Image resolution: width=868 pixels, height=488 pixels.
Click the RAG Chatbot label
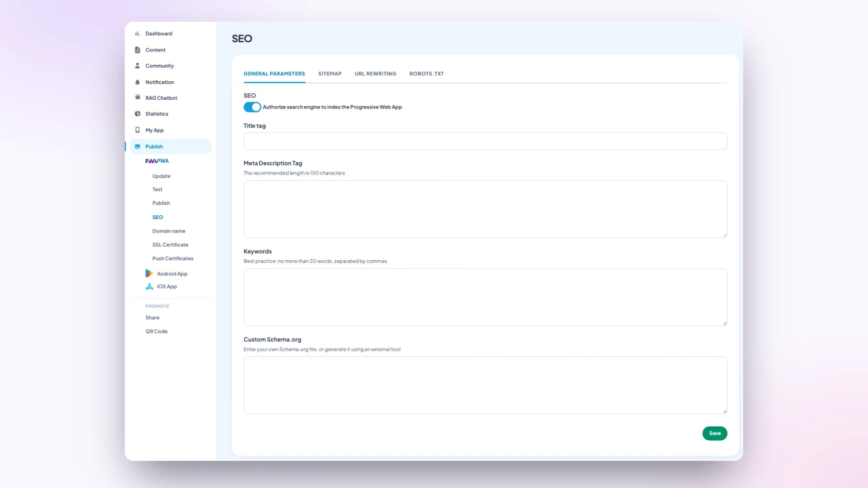click(x=161, y=98)
